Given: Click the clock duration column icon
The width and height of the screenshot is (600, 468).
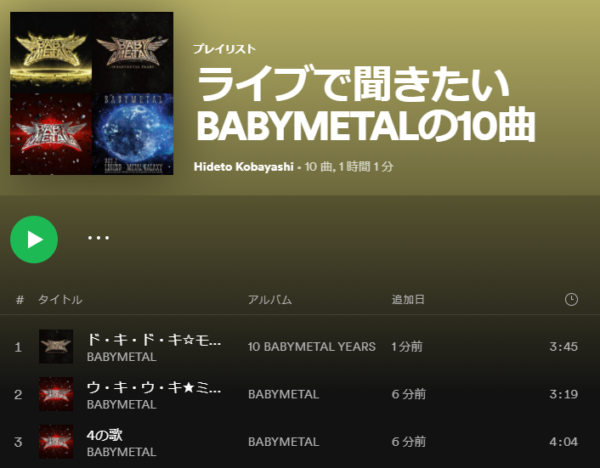Looking at the screenshot, I should pos(571,299).
